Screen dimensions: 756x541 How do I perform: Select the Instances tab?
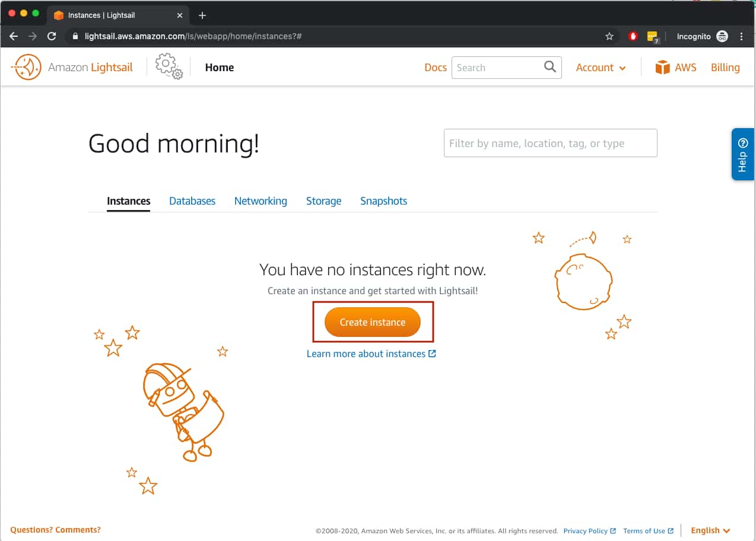tap(129, 201)
